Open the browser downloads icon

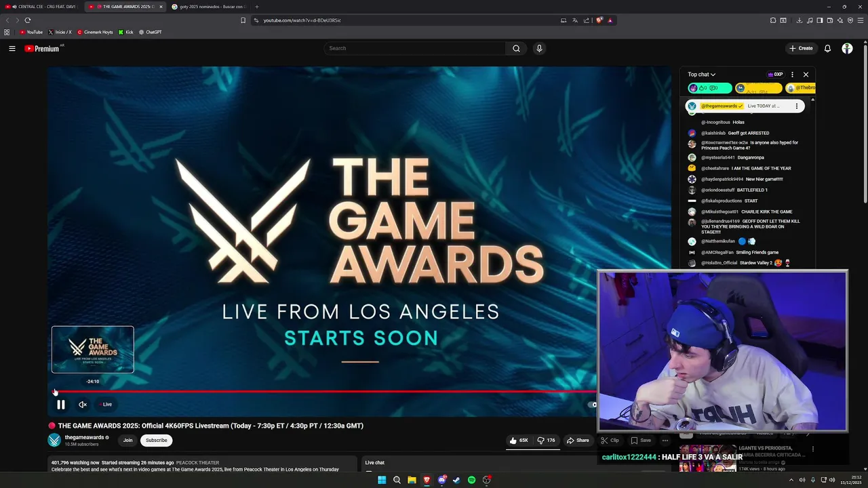[800, 20]
